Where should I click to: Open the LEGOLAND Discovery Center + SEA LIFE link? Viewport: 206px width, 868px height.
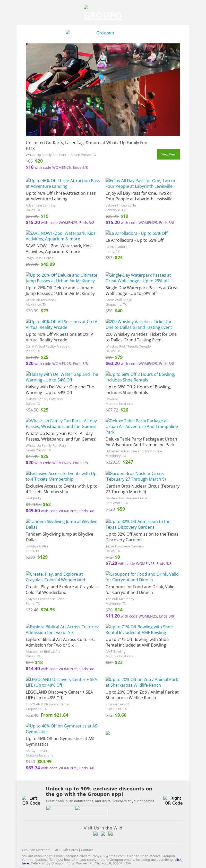click(x=61, y=682)
